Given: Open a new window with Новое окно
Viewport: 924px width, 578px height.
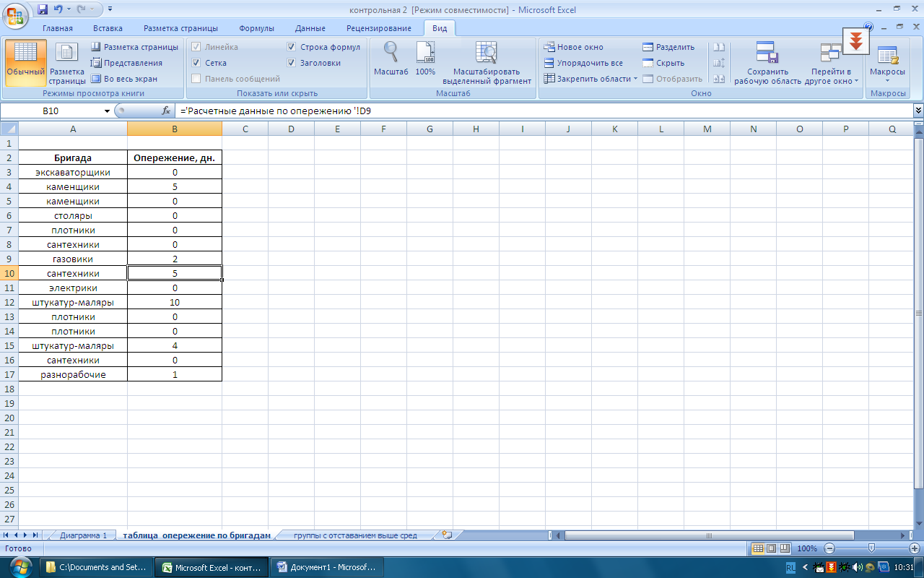Looking at the screenshot, I should click(573, 47).
